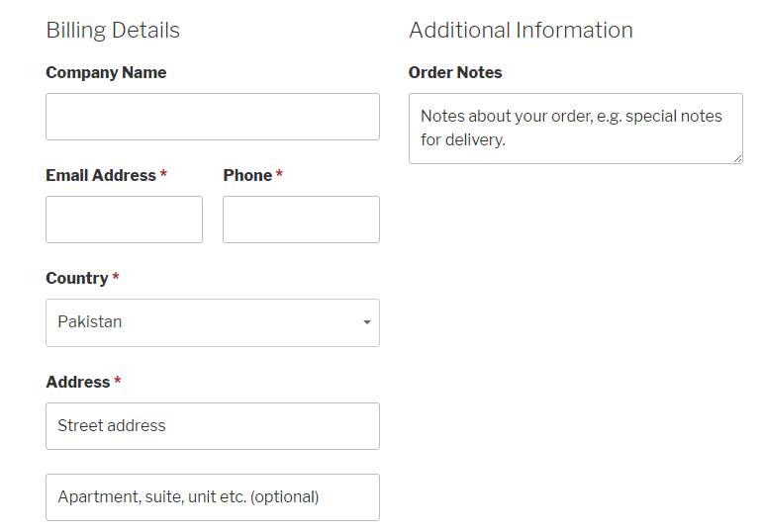Click the Company Name label

click(x=106, y=72)
